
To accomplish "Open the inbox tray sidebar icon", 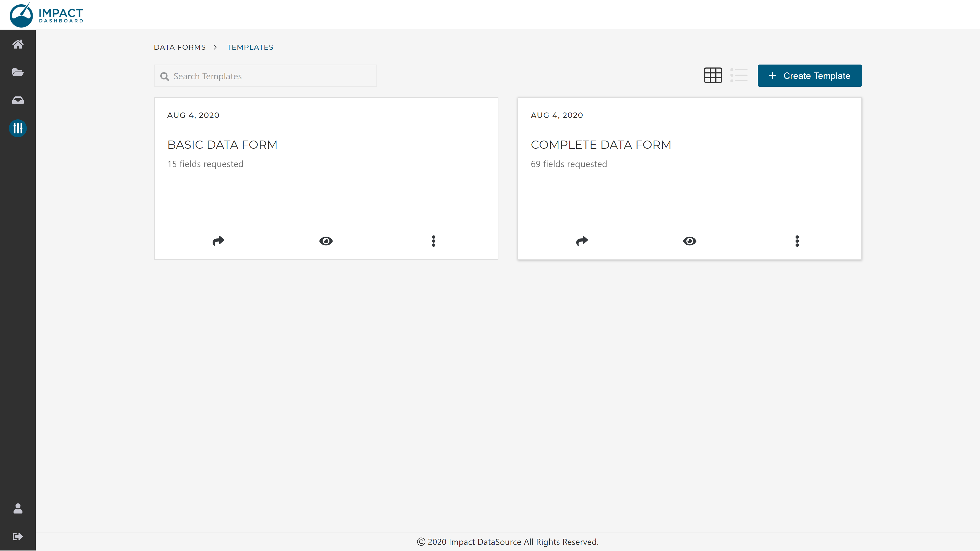I will (18, 101).
